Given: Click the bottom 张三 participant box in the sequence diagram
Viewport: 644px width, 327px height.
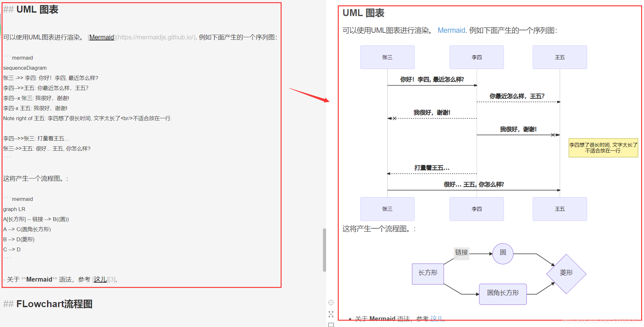Looking at the screenshot, I should pyautogui.click(x=387, y=209).
